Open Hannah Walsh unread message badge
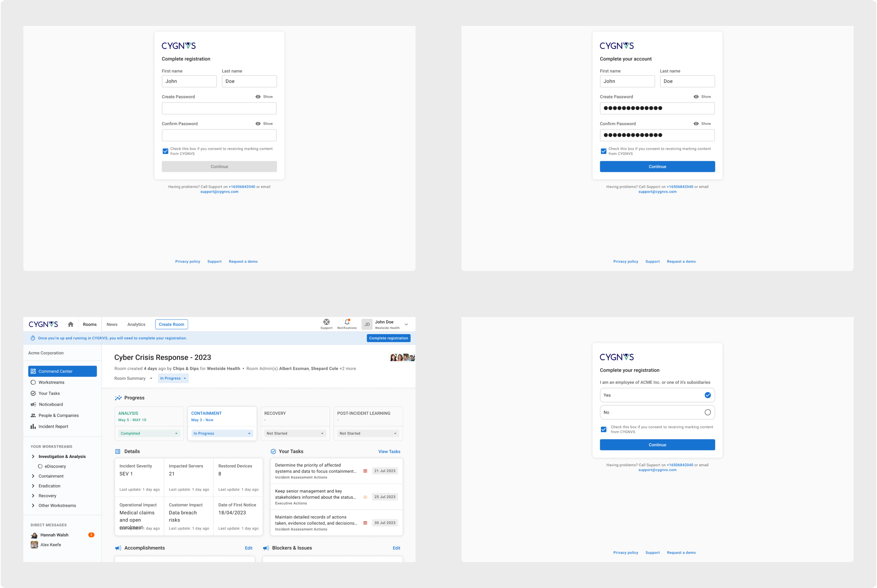The height and width of the screenshot is (588, 877). point(91,535)
